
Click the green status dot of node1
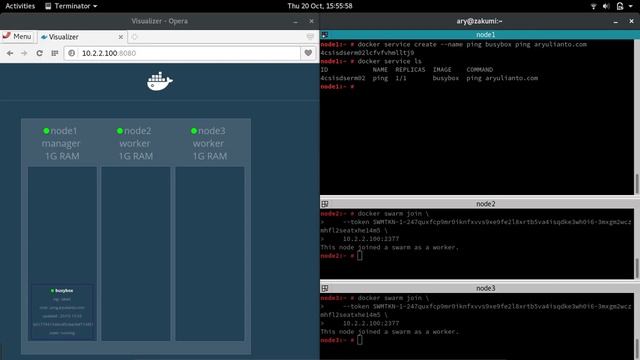(x=46, y=131)
